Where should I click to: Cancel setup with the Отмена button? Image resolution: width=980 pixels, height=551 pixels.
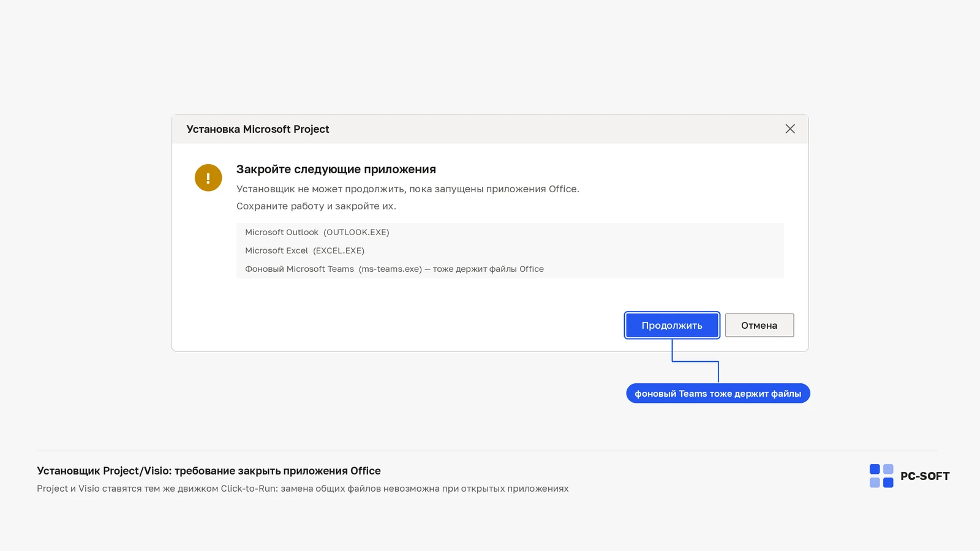759,325
